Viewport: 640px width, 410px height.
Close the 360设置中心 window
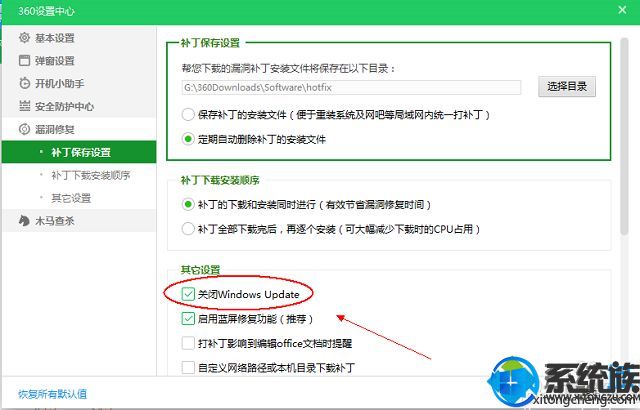(622, 10)
